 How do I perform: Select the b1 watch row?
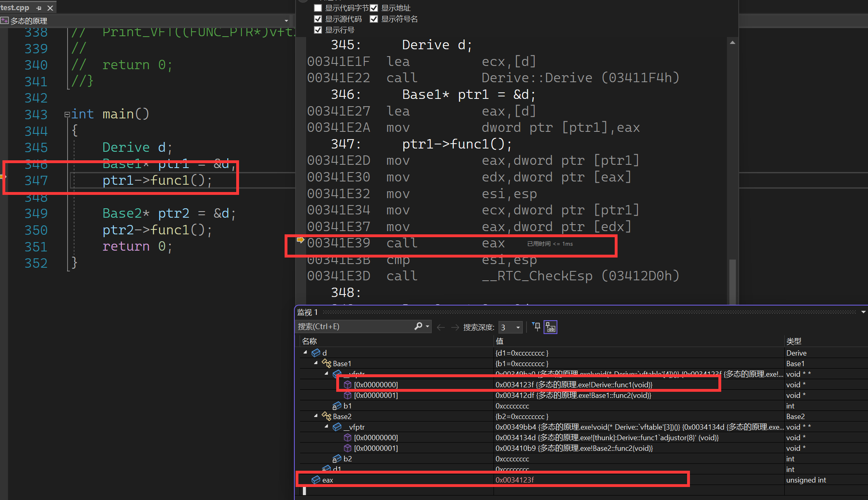(583, 406)
